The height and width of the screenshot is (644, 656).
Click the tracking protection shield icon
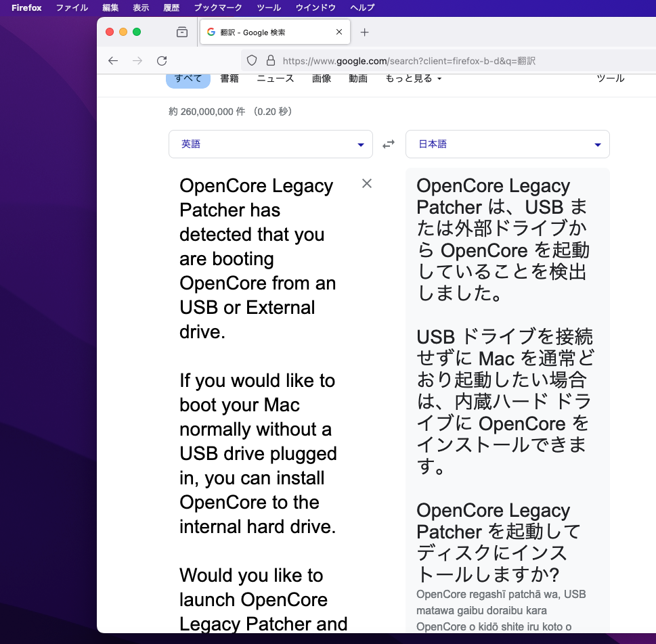coord(251,61)
